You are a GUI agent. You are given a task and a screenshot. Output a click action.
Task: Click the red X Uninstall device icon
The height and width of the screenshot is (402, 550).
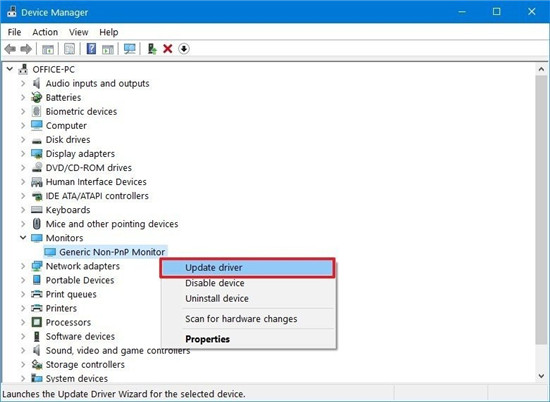[x=168, y=49]
